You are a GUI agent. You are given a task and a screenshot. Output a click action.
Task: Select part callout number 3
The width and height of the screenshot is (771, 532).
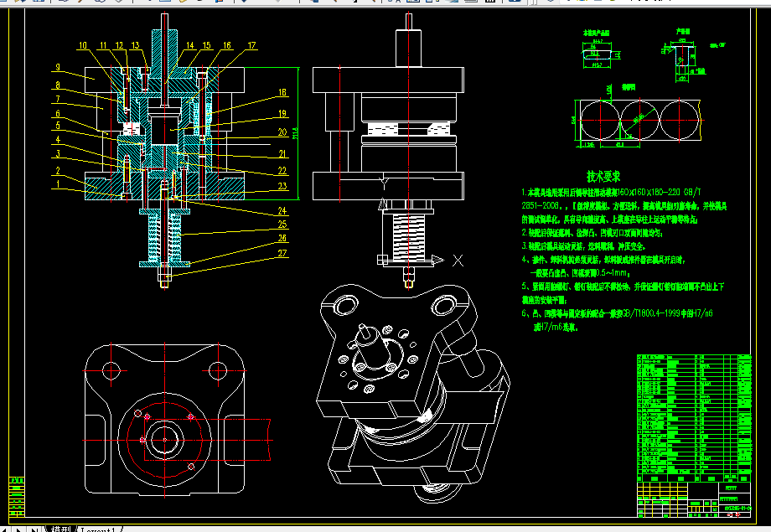(58, 154)
